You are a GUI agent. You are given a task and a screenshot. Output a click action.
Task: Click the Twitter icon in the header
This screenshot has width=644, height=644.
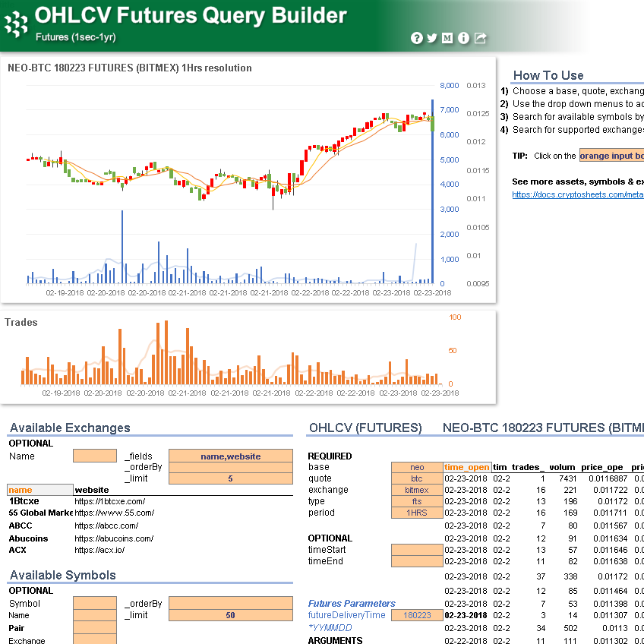click(431, 38)
